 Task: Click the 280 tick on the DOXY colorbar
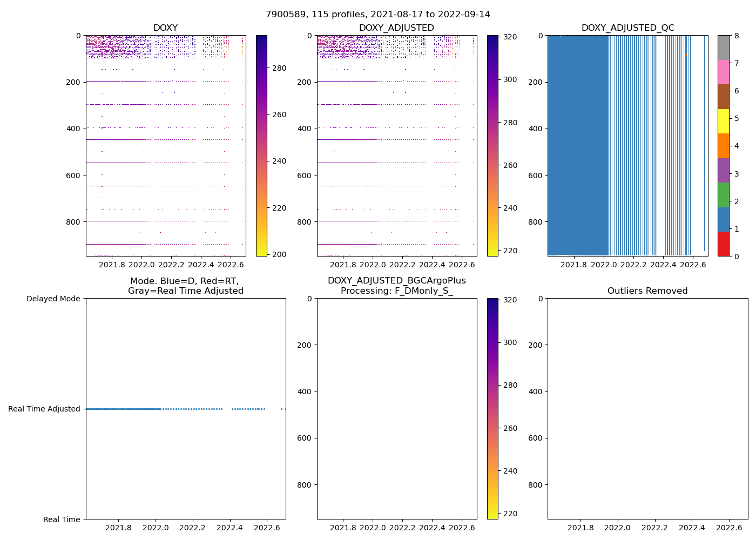pos(279,68)
